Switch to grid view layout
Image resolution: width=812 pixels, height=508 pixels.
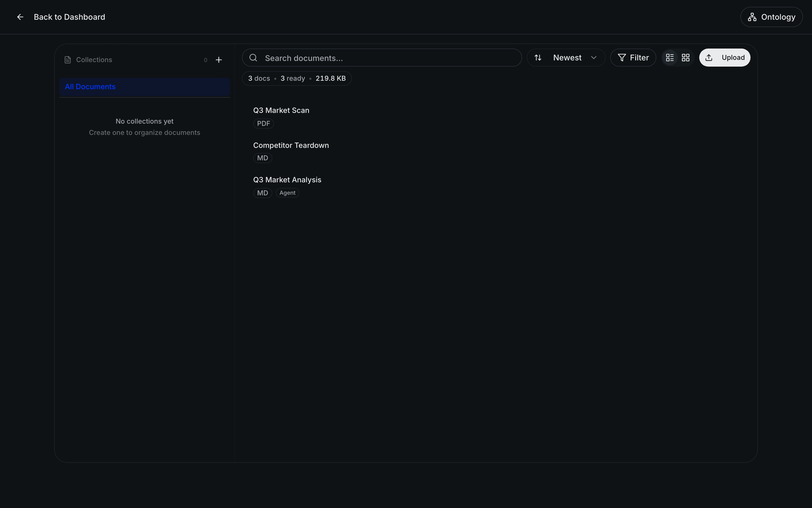[x=685, y=58]
